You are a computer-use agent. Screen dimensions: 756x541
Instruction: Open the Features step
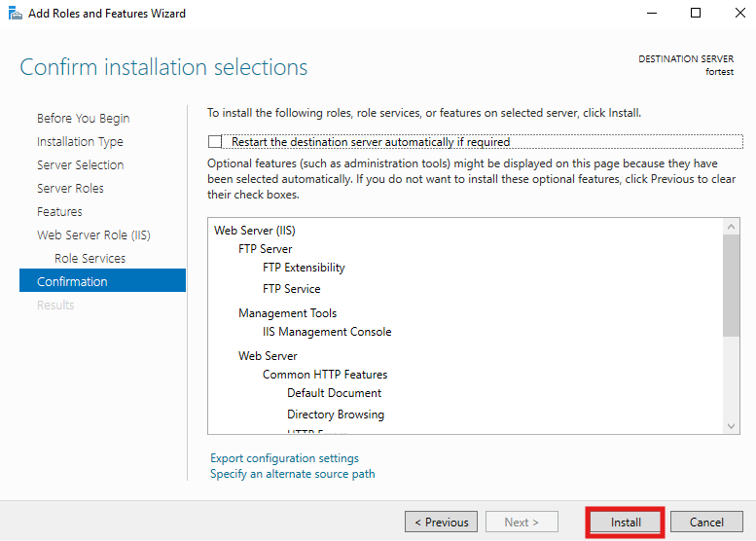pyautogui.click(x=59, y=212)
